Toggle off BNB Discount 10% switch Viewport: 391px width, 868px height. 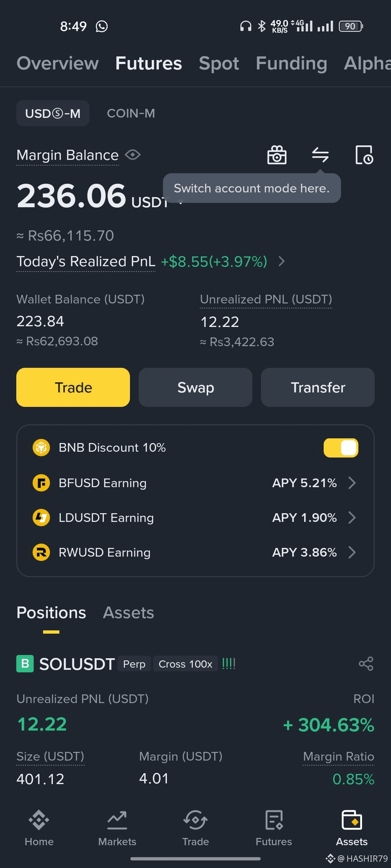[341, 448]
